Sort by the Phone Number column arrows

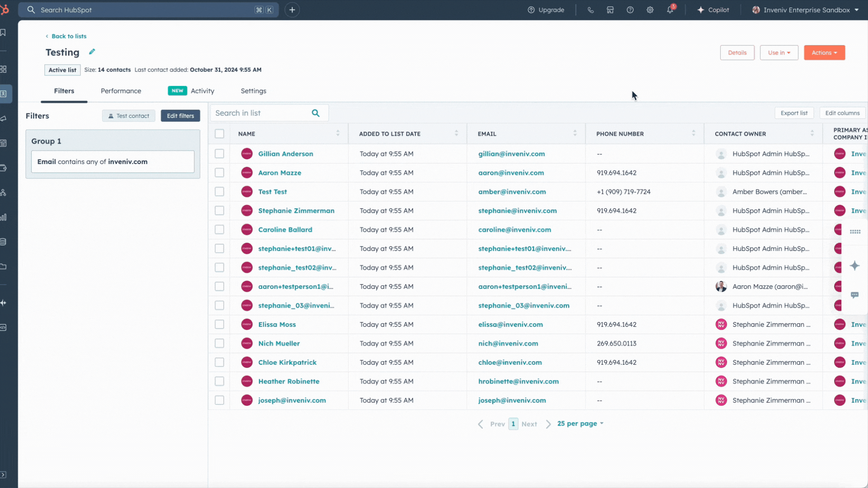coord(693,133)
